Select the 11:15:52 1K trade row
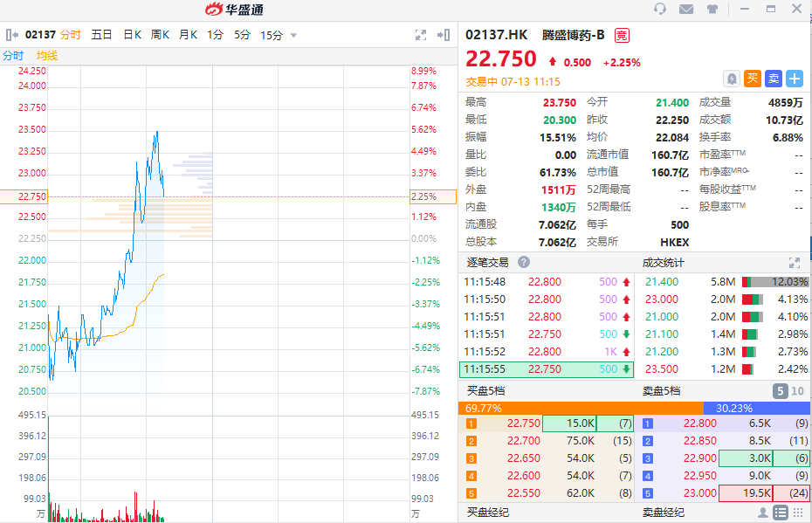812x523 pixels. click(x=547, y=352)
